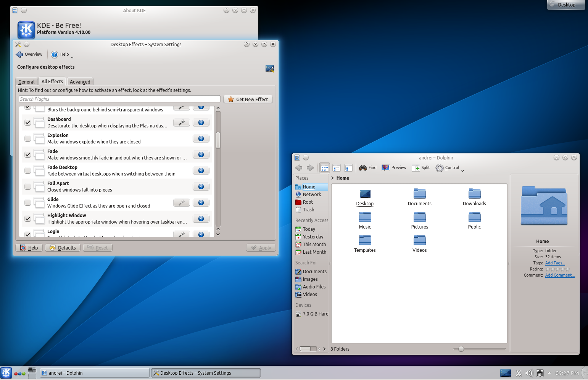Adjust the Dolphin icon zoom slider

pos(461,349)
